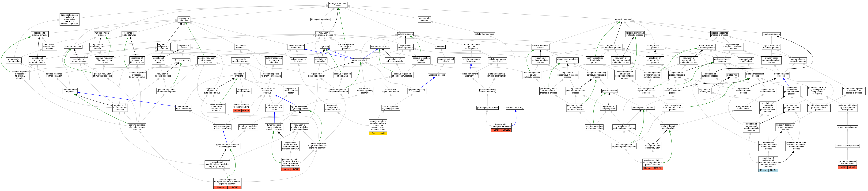Click the 'cellular homeostasis' node
Screen dimensions: 868x191
pos(484,34)
